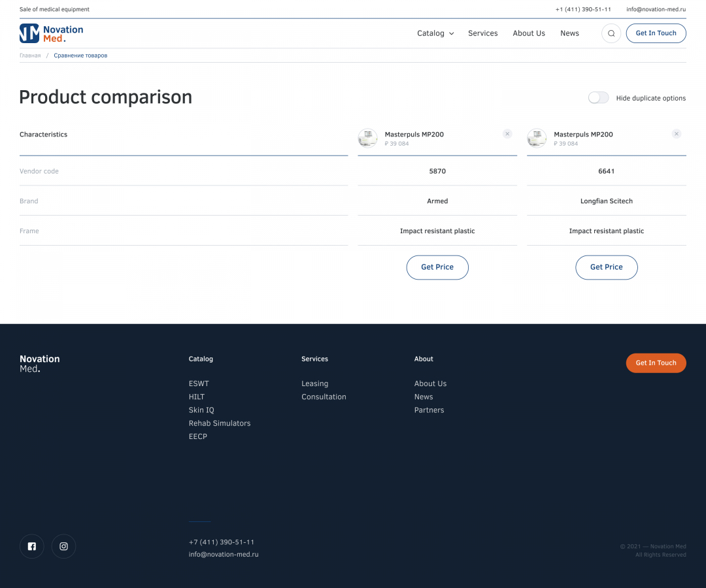Image resolution: width=706 pixels, height=588 pixels.
Task: Click brand value Armed
Action: (x=437, y=201)
